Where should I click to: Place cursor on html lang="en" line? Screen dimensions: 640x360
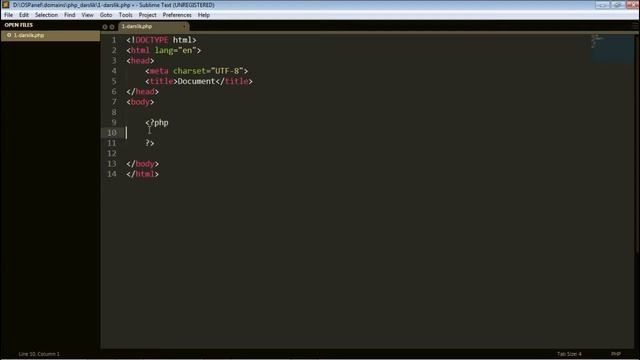coord(164,51)
